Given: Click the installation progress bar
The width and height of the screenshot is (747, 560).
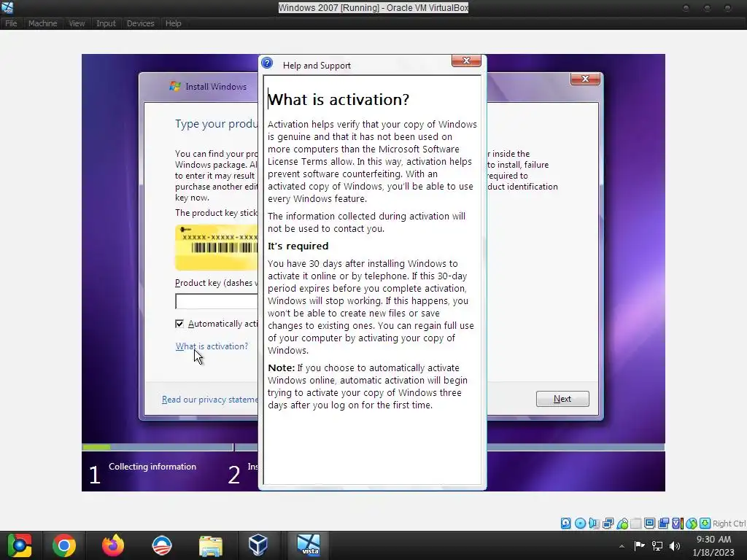Looking at the screenshot, I should coord(373,447).
